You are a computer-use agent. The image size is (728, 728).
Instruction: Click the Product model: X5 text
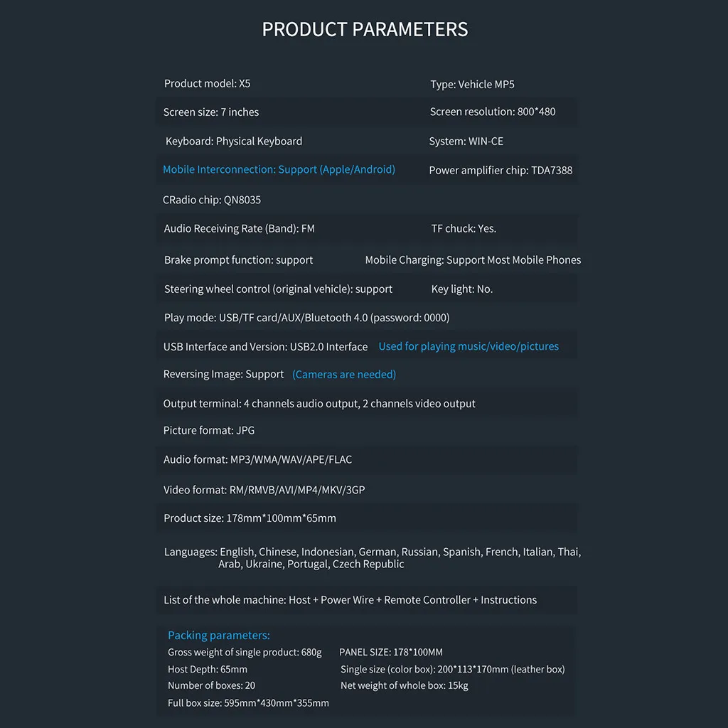pos(207,84)
